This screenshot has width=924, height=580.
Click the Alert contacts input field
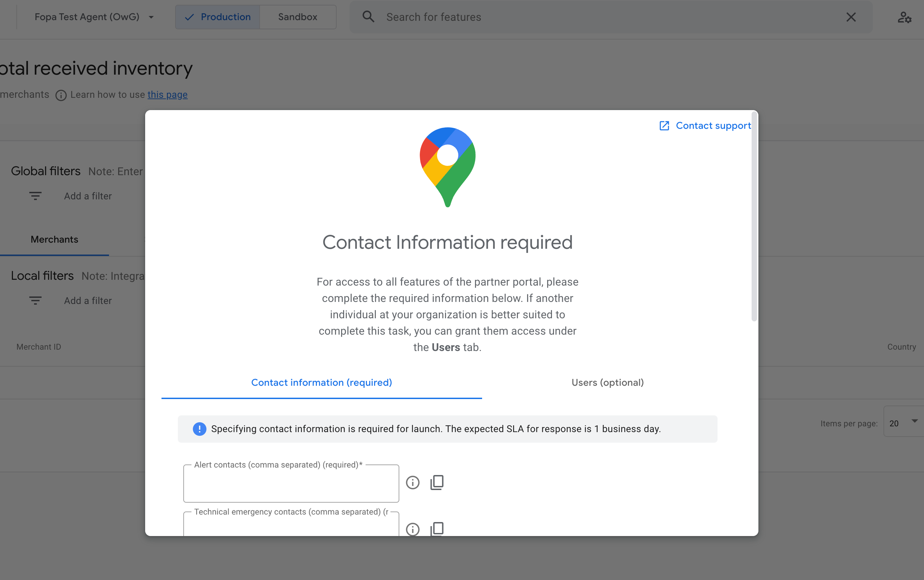click(x=291, y=483)
